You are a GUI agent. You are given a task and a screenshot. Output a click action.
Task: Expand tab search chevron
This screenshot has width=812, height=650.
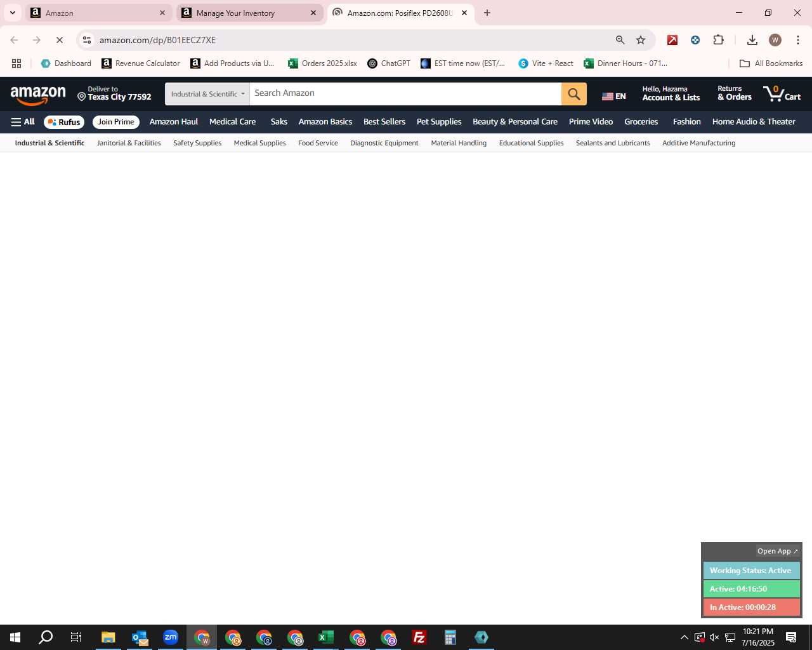pos(13,13)
